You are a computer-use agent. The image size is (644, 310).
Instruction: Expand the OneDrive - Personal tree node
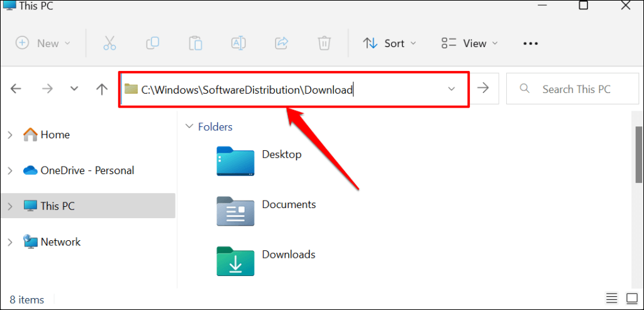pos(10,170)
